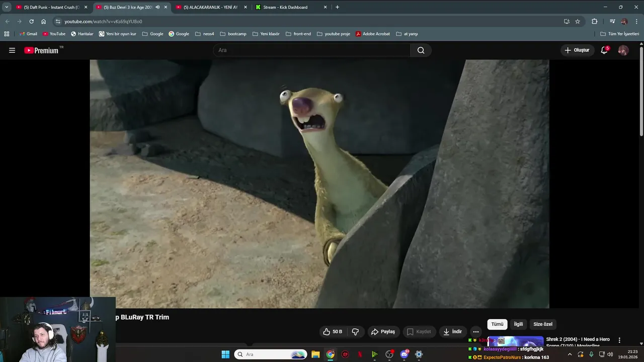Bookmark this page with star icon
Image resolution: width=644 pixels, height=362 pixels.
[578, 22]
